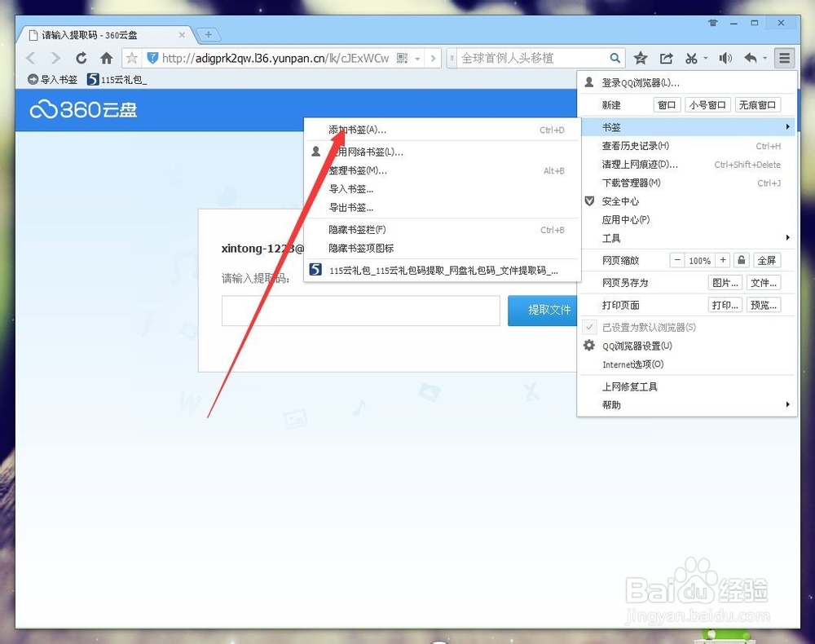Toggle 已设置为默认浏览器 checkbox

pos(588,327)
